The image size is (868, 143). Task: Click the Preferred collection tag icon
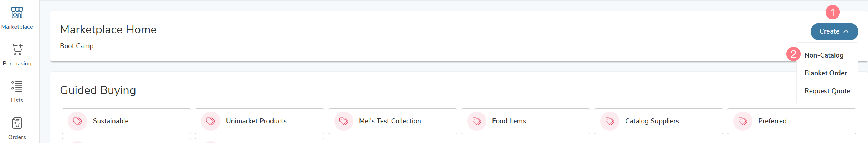pos(743,121)
